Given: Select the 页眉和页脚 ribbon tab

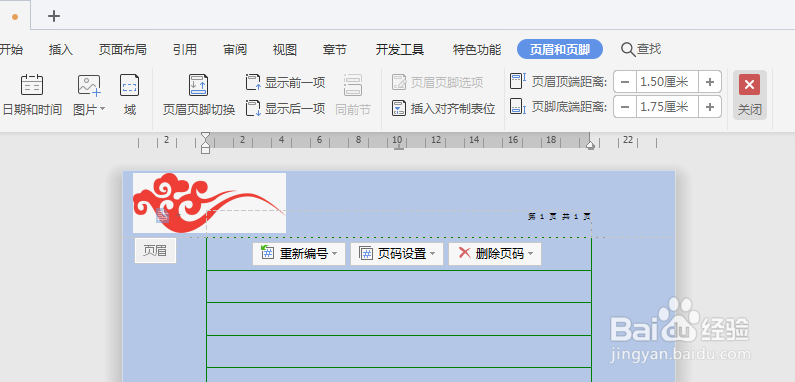Looking at the screenshot, I should pos(560,49).
